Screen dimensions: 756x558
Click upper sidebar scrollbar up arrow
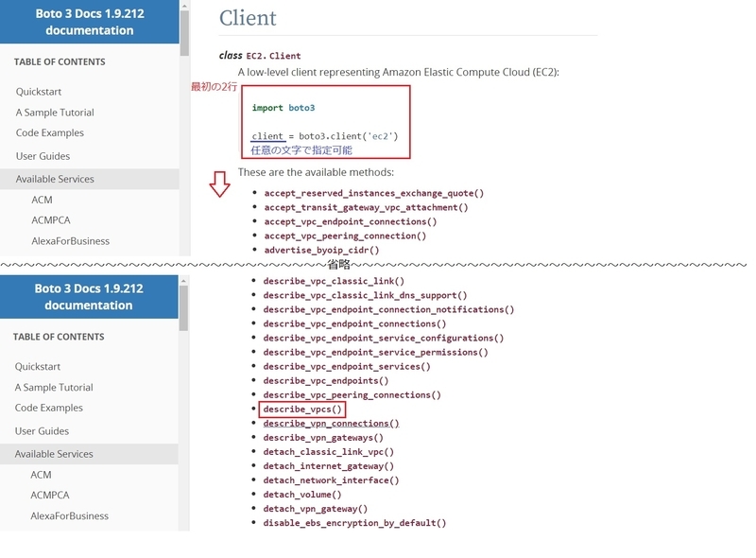tap(184, 6)
